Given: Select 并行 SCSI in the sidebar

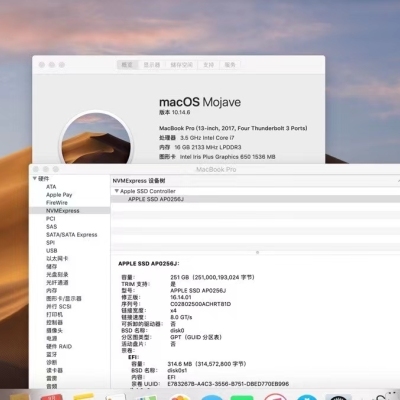Looking at the screenshot, I should (x=59, y=307).
